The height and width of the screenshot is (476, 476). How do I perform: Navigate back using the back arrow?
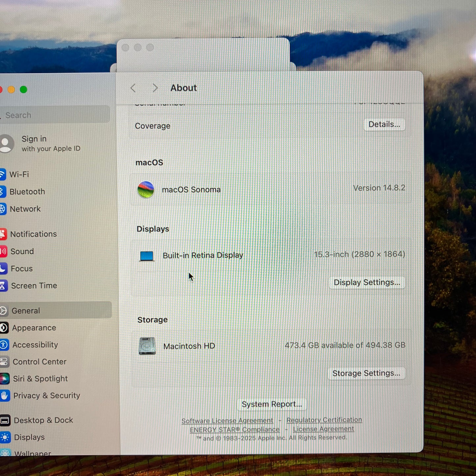click(133, 88)
